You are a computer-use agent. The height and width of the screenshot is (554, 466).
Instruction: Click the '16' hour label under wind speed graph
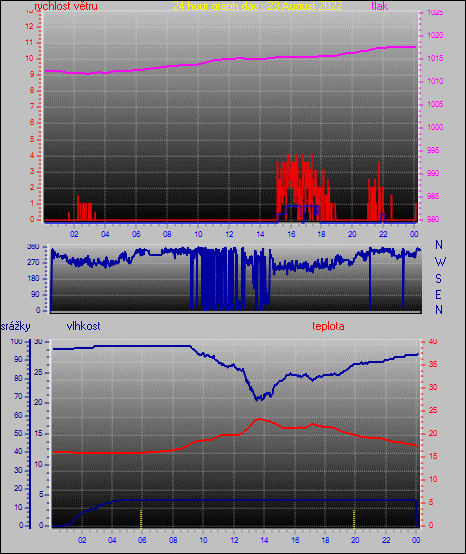coord(291,234)
